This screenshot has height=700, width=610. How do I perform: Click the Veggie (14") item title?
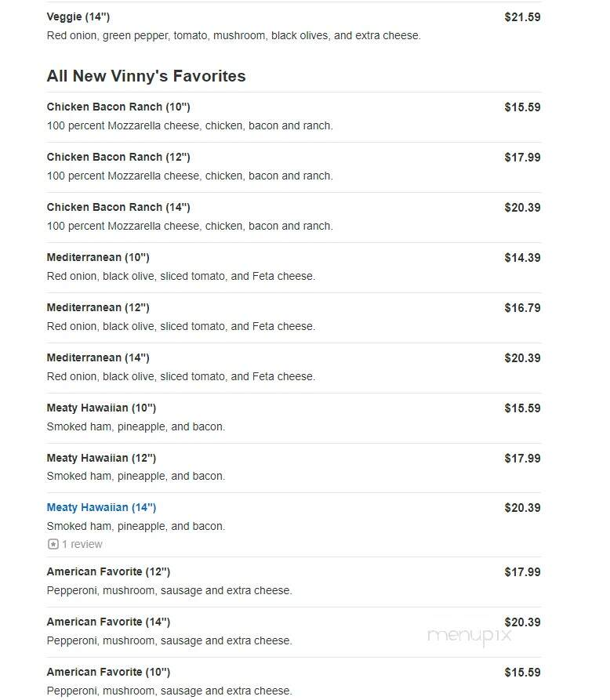(78, 17)
